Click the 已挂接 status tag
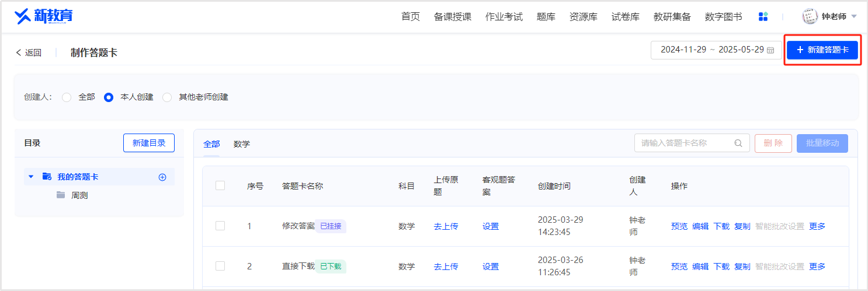Screen dimensions: 868x291 click(331, 226)
